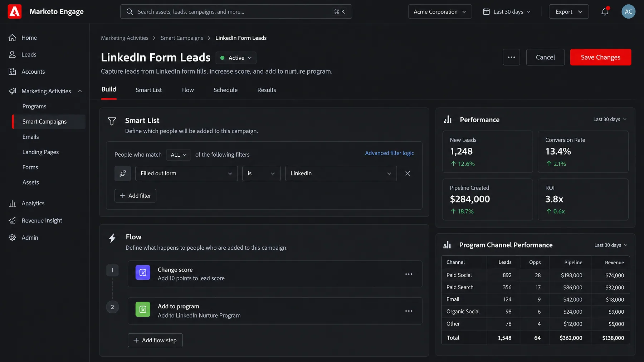Viewport: 644px width, 362px height.
Task: Click the Accounts building icon
Action: point(13,72)
